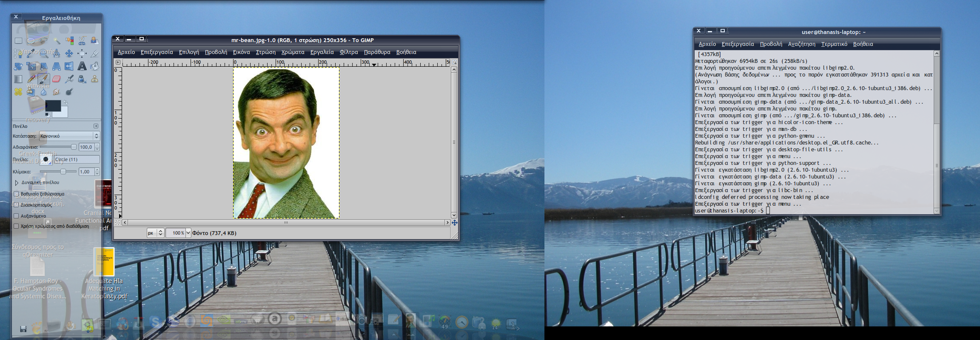This screenshot has height=340, width=980.
Task: Pick the Color Picker eyedropper tool
Action: click(31, 54)
